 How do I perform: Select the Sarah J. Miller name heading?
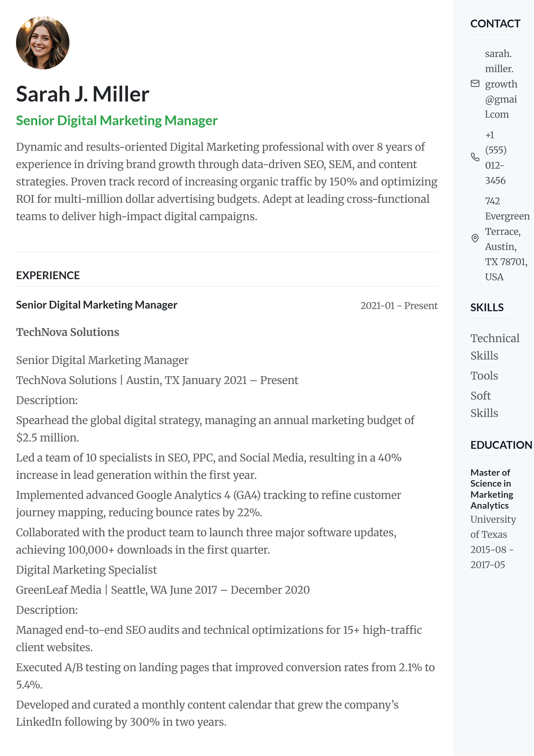(x=83, y=94)
